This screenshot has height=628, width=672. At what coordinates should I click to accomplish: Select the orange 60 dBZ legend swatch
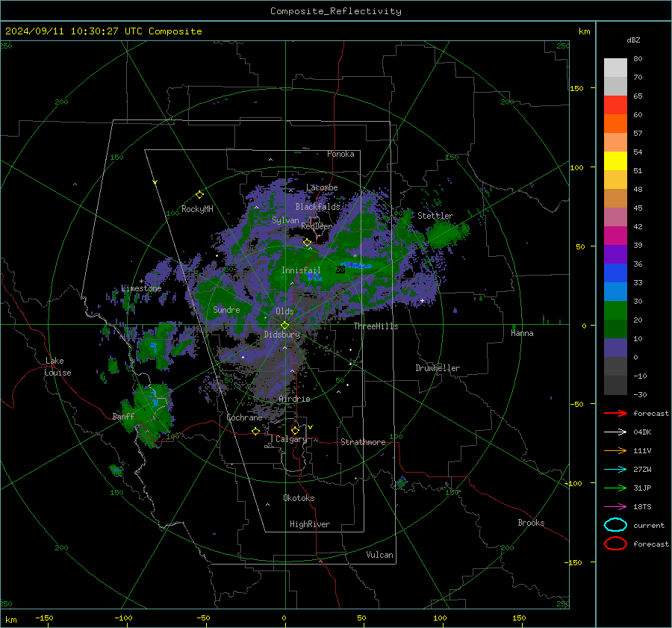(x=615, y=124)
